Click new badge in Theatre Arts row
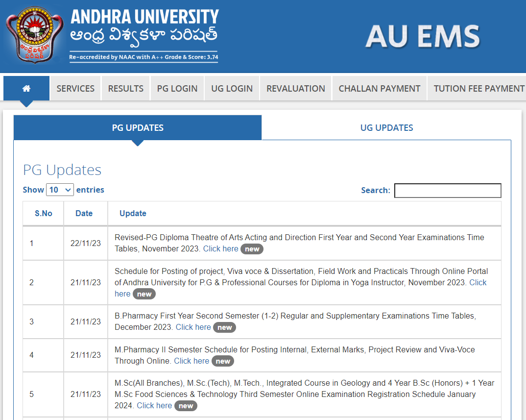The image size is (526, 420). coord(252,249)
